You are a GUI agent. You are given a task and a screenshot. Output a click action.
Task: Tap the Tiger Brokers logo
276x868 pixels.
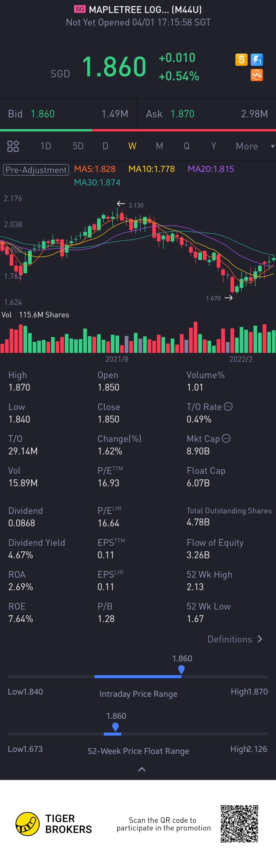point(28,824)
